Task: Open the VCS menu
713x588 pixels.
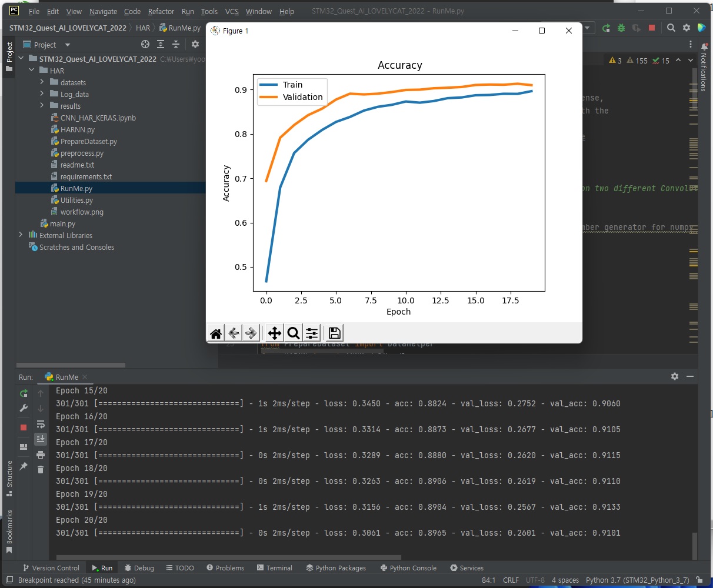Action: coord(232,11)
